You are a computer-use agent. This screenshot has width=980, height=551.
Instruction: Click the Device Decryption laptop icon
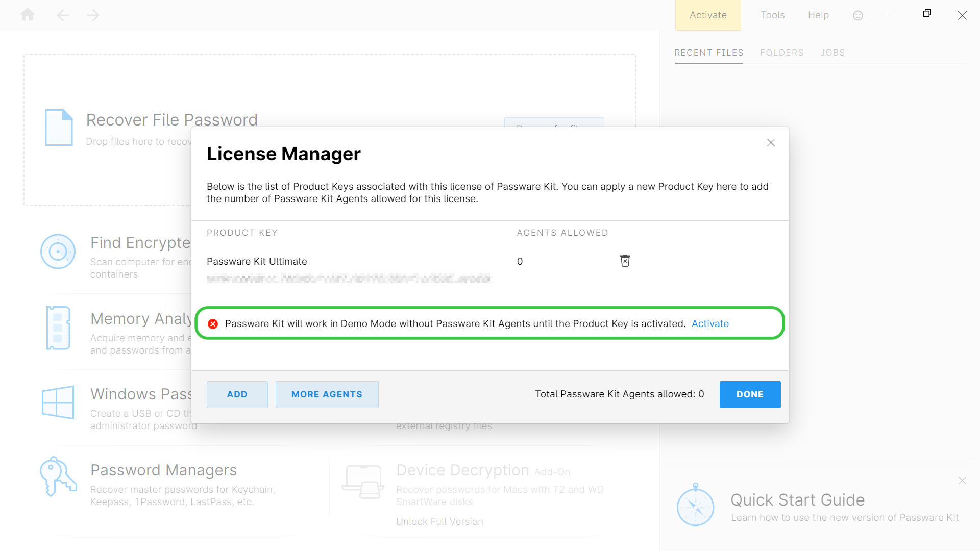pos(363,481)
